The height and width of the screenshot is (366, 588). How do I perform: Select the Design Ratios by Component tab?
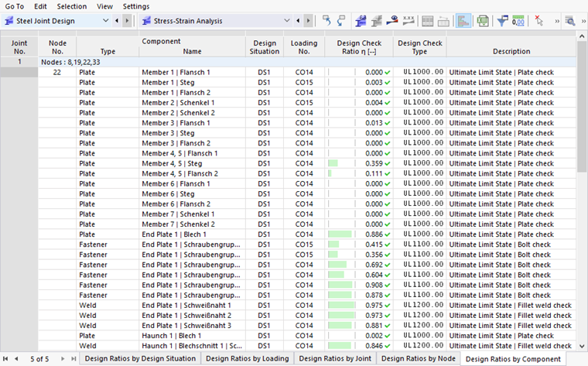coord(513,359)
